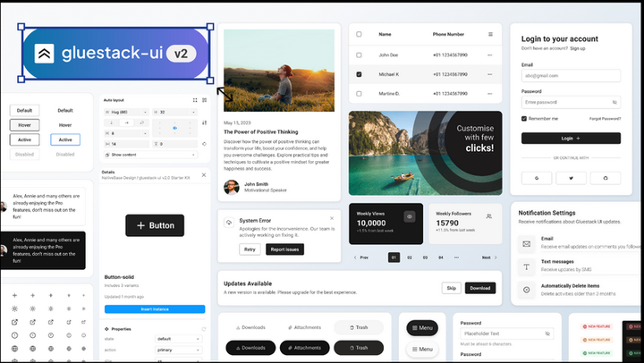Select the vertical down-arrow layout direction

click(x=111, y=122)
